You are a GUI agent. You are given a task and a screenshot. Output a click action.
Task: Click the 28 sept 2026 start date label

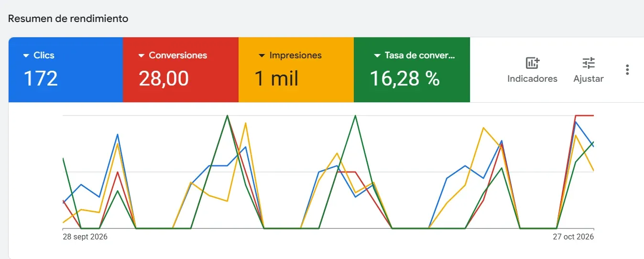point(85,237)
